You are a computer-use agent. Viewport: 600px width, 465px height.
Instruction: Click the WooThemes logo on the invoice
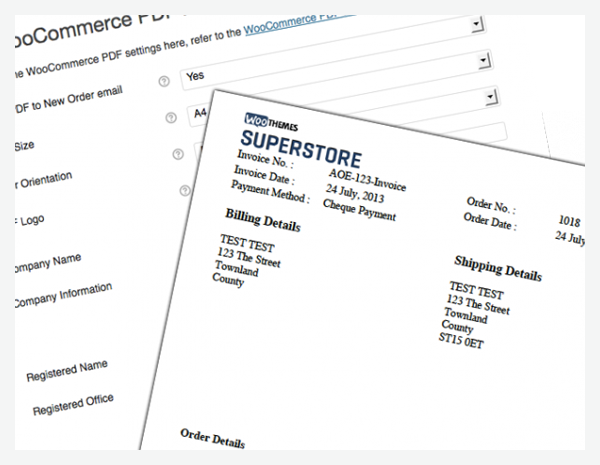pos(271,122)
